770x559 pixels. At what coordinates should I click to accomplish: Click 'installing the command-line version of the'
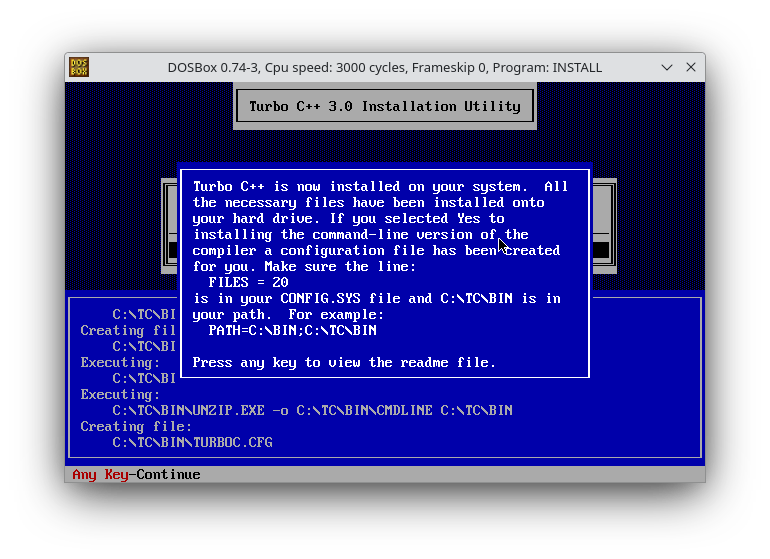(360, 235)
